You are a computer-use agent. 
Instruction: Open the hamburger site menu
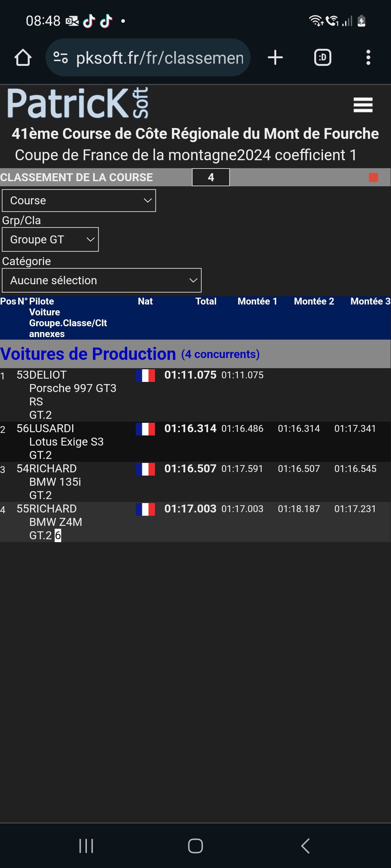point(363,105)
